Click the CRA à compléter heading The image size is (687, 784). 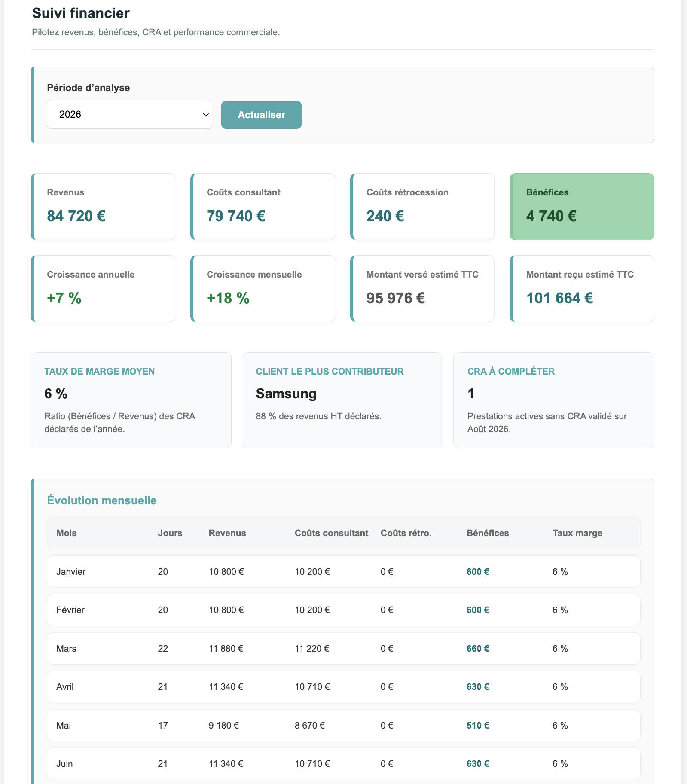511,372
